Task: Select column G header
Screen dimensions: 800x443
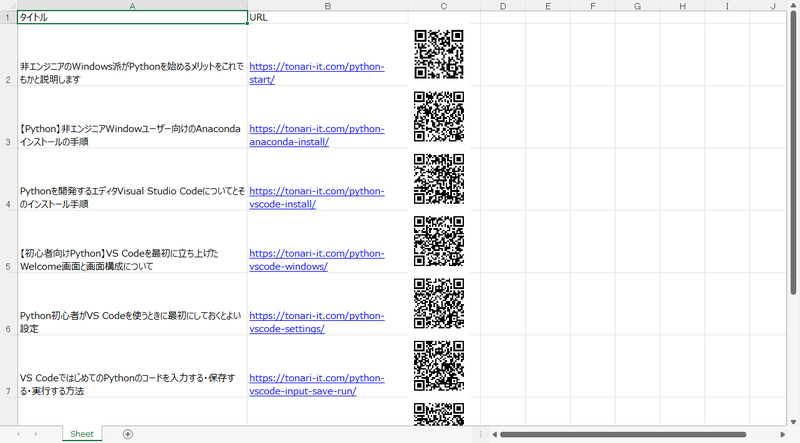Action: tap(638, 6)
